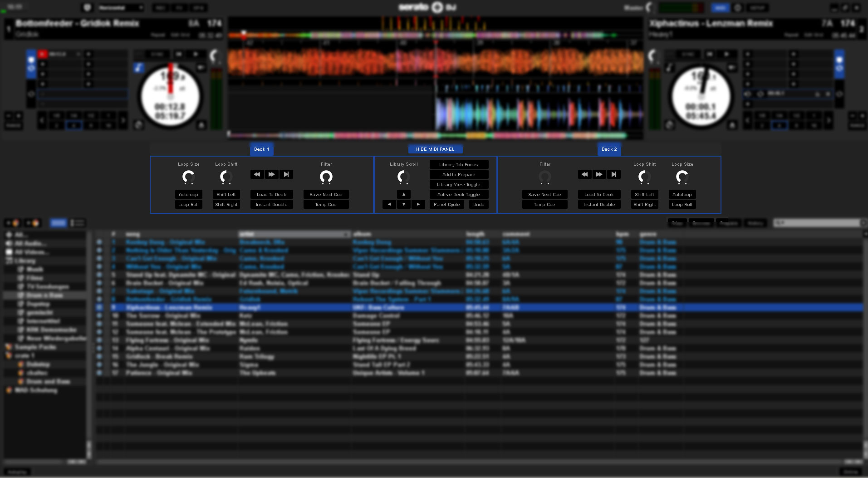Click the HIDE MIDI PANEL button
The image size is (868, 478).
pyautogui.click(x=435, y=149)
